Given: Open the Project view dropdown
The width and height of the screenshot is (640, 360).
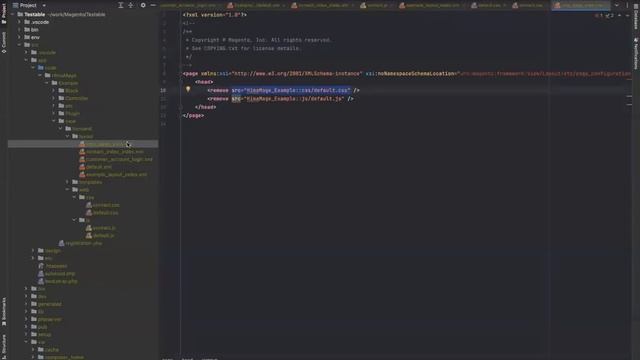Looking at the screenshot, I should tap(29, 5).
